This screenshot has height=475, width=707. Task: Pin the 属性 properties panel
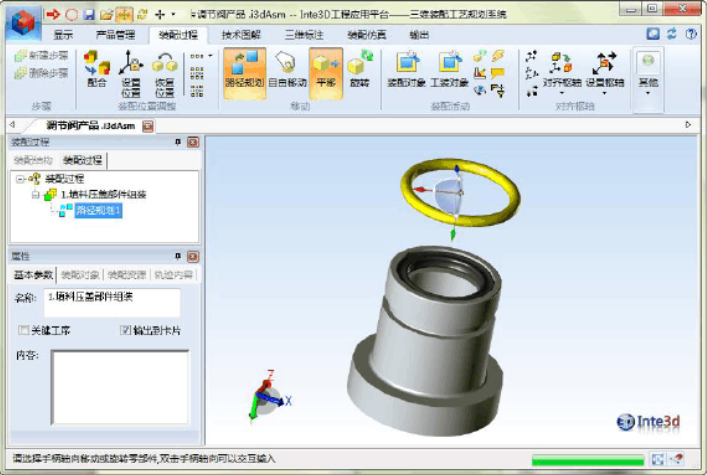click(178, 256)
